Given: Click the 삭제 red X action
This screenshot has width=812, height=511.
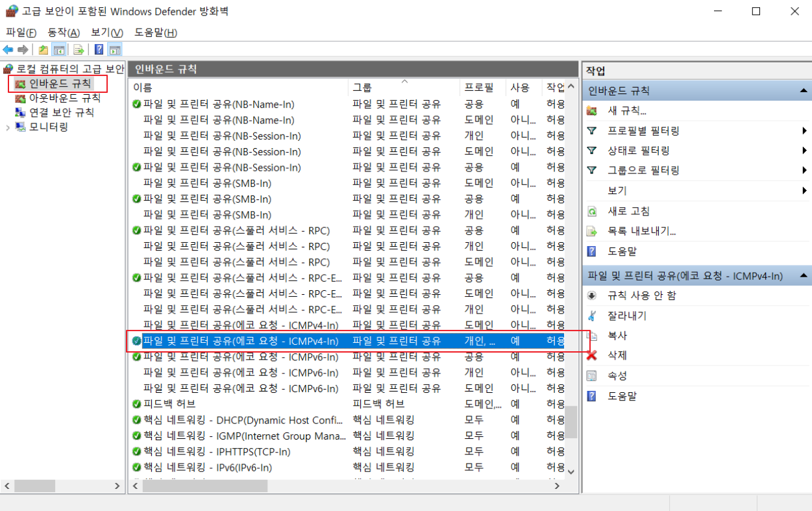Looking at the screenshot, I should [x=617, y=356].
